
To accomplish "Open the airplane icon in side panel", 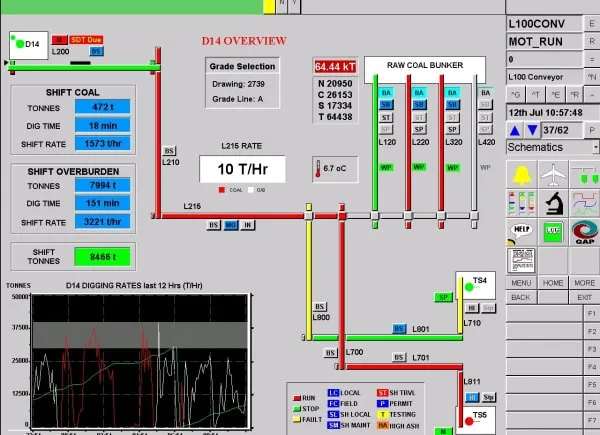I will [x=553, y=175].
